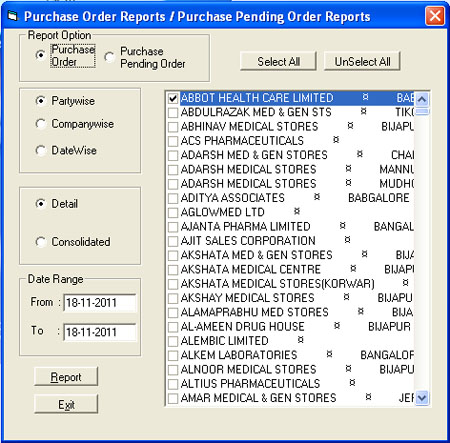Select the ADITYA ASSOCIATES row text
This screenshot has width=450, height=443.
(233, 198)
